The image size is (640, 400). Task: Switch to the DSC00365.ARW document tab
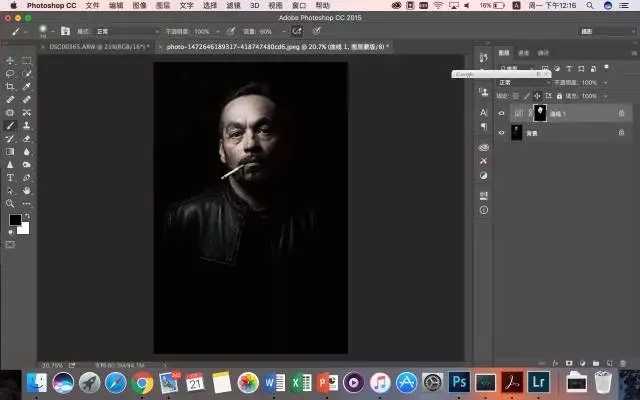(97, 47)
